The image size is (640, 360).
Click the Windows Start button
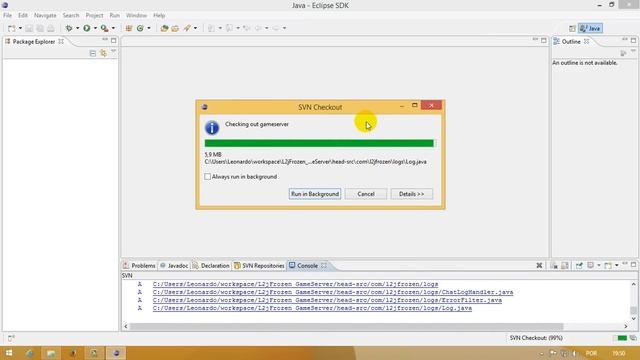[x=9, y=353]
